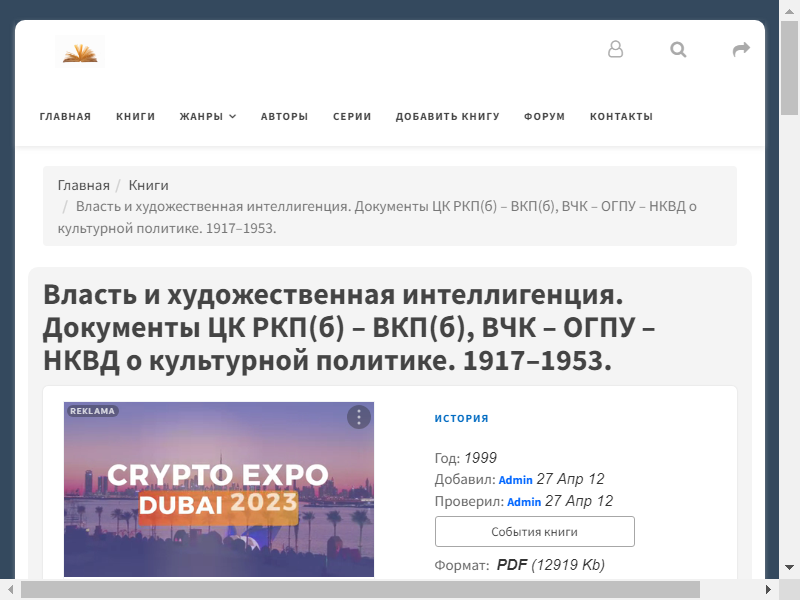This screenshot has height=600, width=800.
Task: Click Книги breadcrumb link
Action: pos(148,185)
